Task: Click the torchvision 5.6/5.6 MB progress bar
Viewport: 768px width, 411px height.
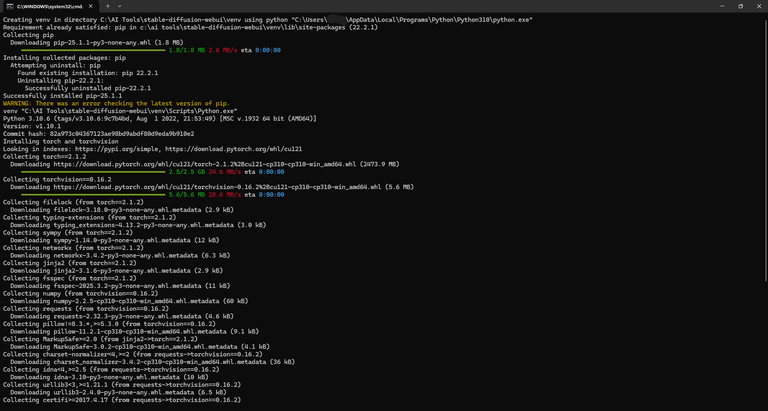Action: tap(93, 194)
